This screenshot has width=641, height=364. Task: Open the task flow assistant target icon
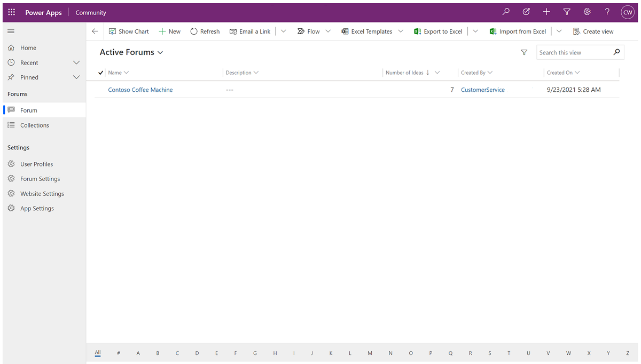tap(526, 12)
